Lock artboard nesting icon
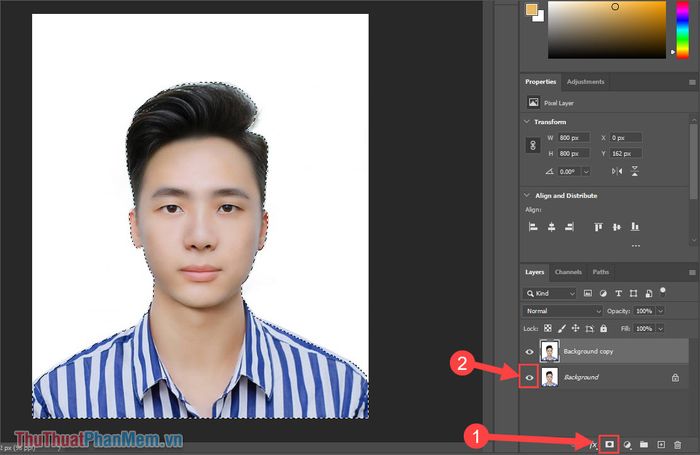Screen dimensions: 700x455 pyautogui.click(x=590, y=329)
